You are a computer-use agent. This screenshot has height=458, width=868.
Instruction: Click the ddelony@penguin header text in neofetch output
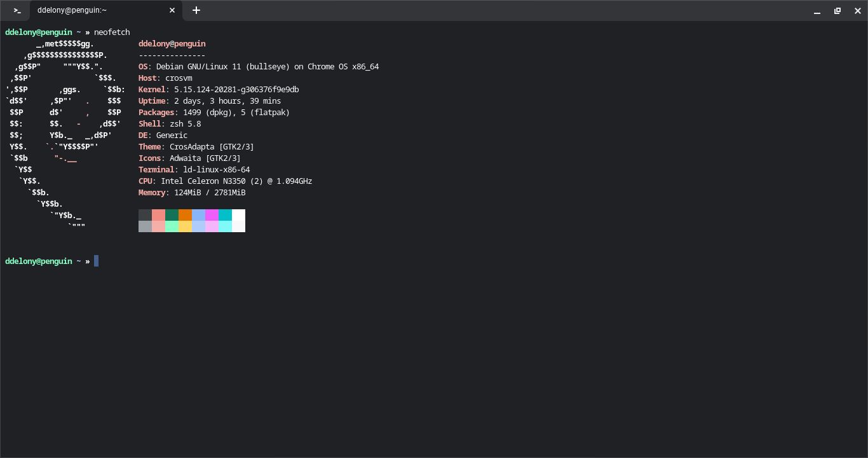(172, 43)
